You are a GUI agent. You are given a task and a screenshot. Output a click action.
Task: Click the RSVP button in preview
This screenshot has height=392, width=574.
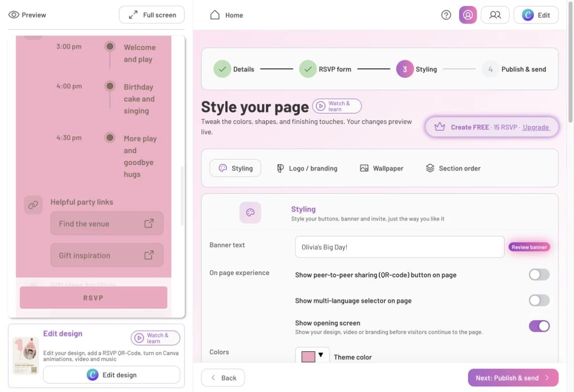coord(93,298)
